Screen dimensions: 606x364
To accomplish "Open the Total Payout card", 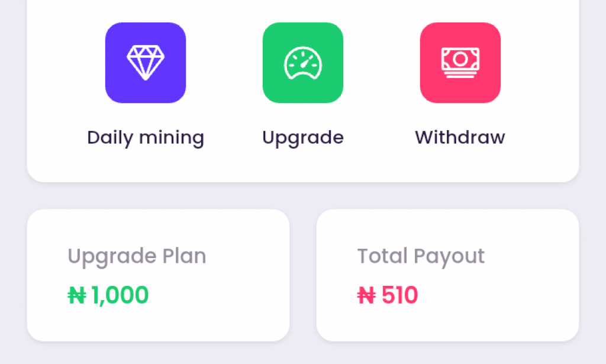I will (x=447, y=275).
